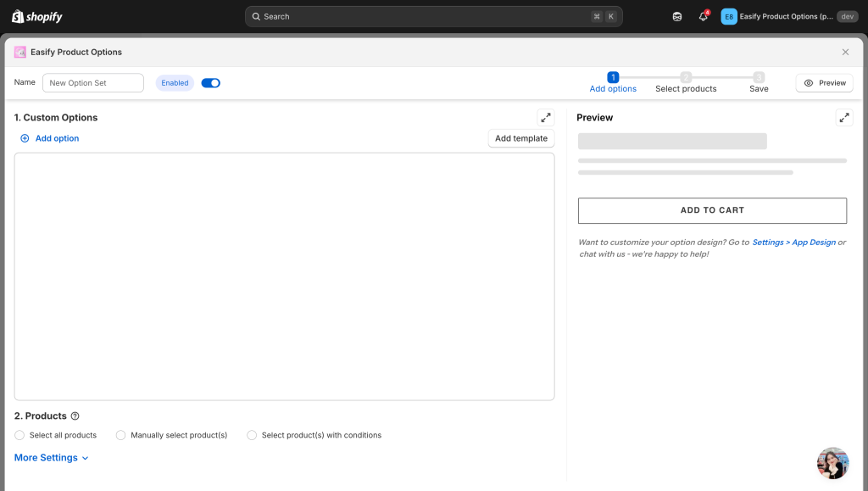
Task: Follow the Settings > App Design link
Action: [x=793, y=243]
